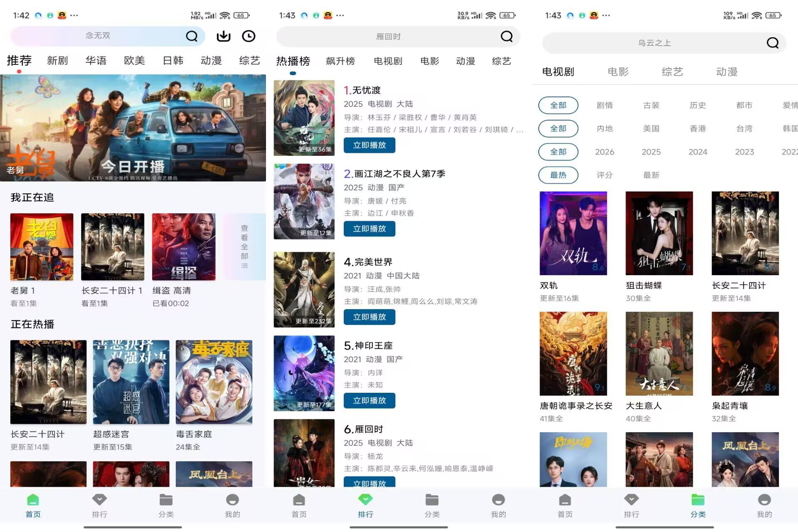Tap the search icon above 乌云之上

(x=772, y=43)
